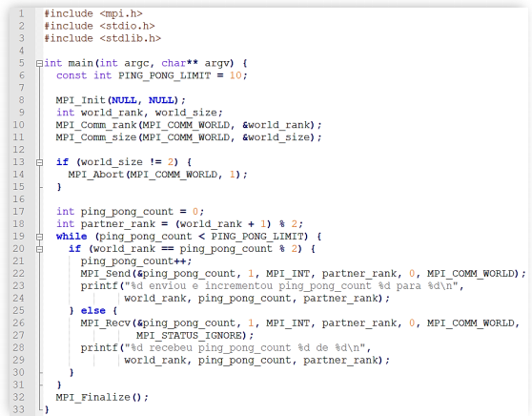Click 'ping_pong_count++;' statement
The height and width of the screenshot is (416, 532).
point(136,261)
